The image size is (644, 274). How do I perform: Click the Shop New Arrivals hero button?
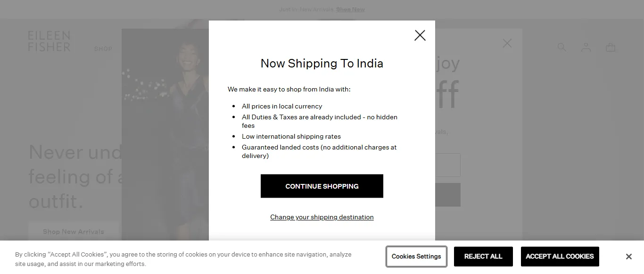tap(74, 232)
